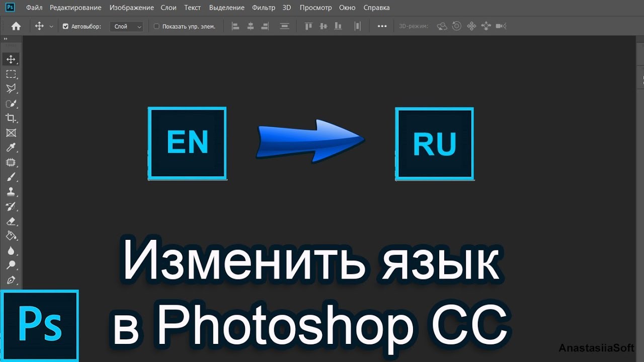Screen dimensions: 644x362
Task: Select the Frame tool
Action: pos(11,133)
